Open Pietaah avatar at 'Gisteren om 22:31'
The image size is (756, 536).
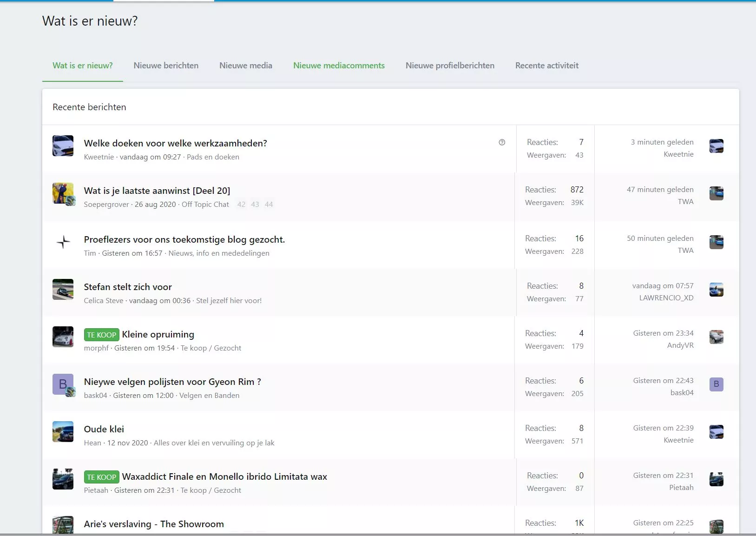[717, 479]
